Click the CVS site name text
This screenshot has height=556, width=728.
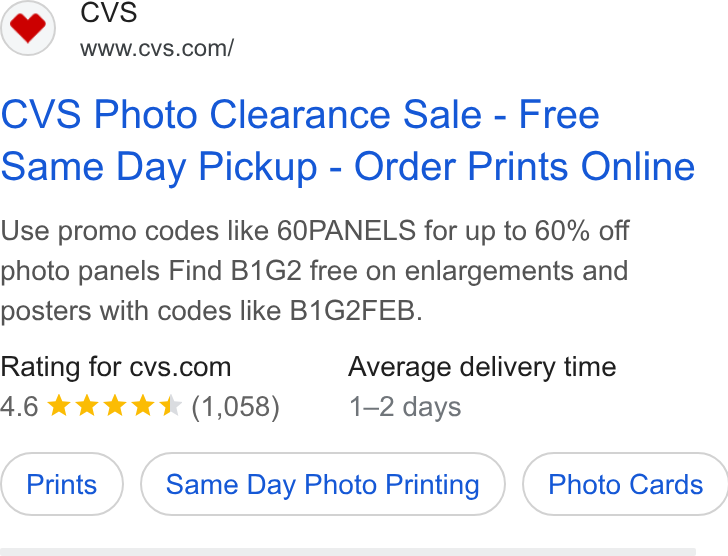[109, 12]
